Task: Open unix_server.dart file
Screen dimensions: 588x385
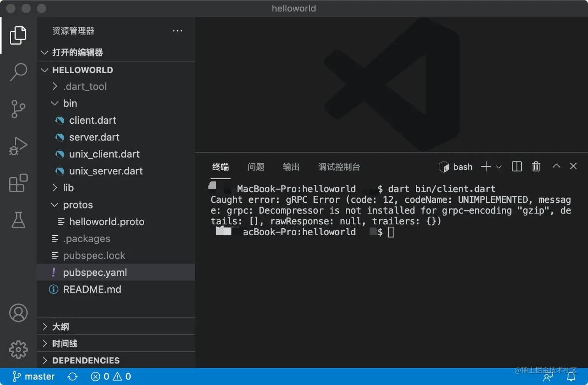Action: click(116, 171)
